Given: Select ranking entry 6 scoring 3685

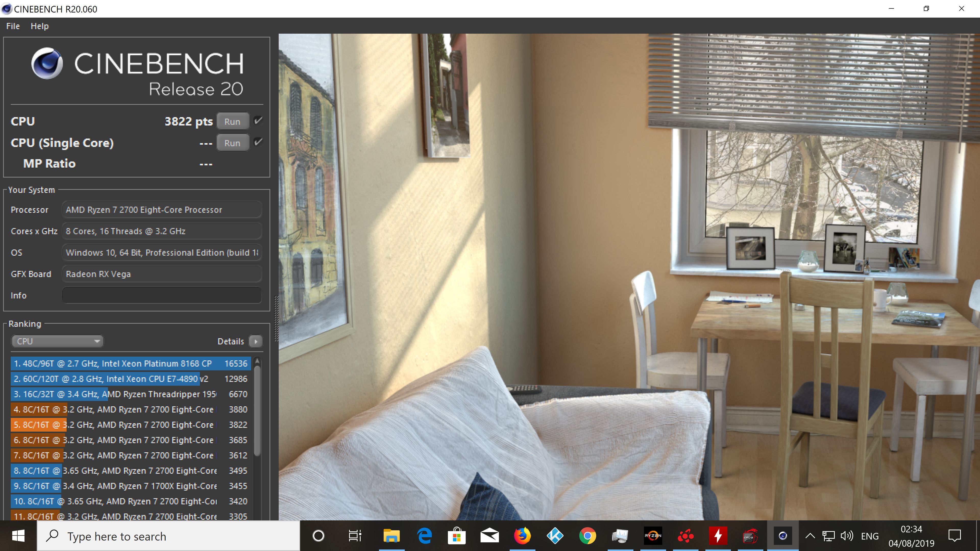Looking at the screenshot, I should tap(131, 440).
